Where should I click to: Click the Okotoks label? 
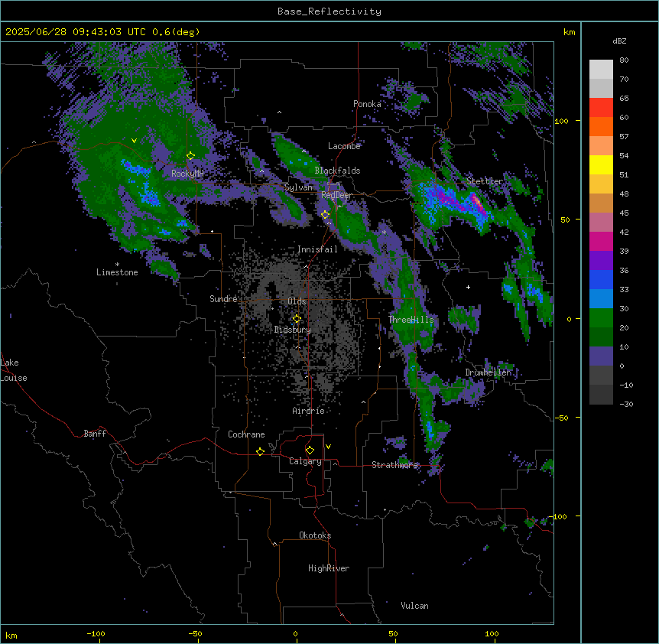[315, 535]
